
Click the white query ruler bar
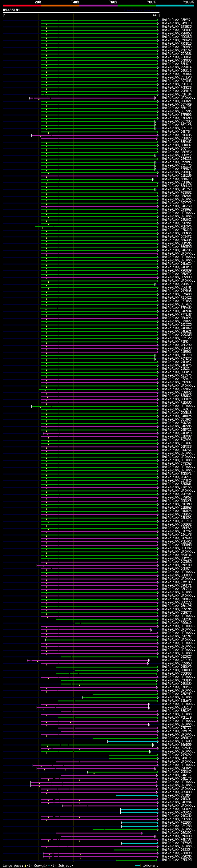click(81, 13)
